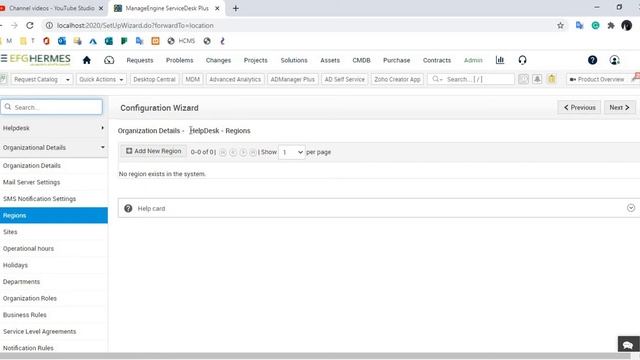
Task: Open the Help question mark icon
Action: (592, 60)
